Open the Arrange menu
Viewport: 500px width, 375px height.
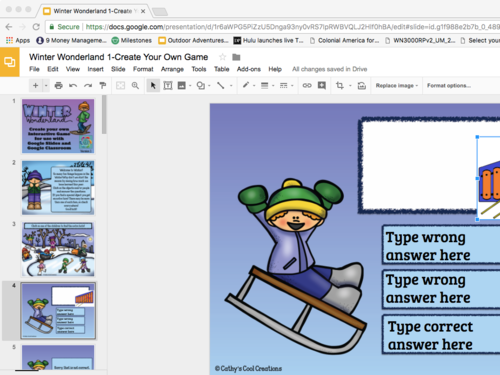[x=172, y=69]
